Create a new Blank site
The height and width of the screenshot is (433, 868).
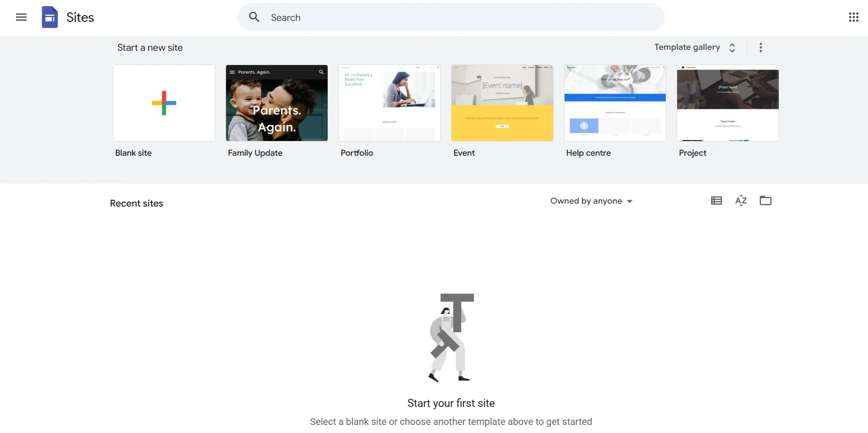point(164,103)
